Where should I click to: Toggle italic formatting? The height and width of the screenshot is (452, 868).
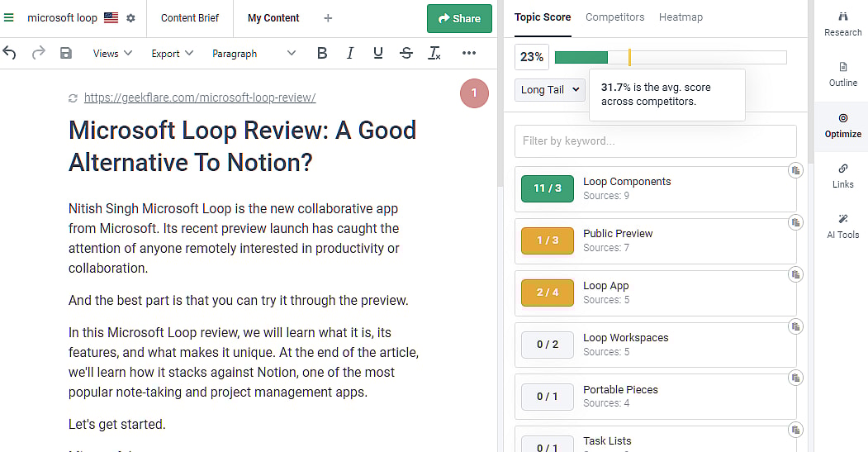pos(350,53)
